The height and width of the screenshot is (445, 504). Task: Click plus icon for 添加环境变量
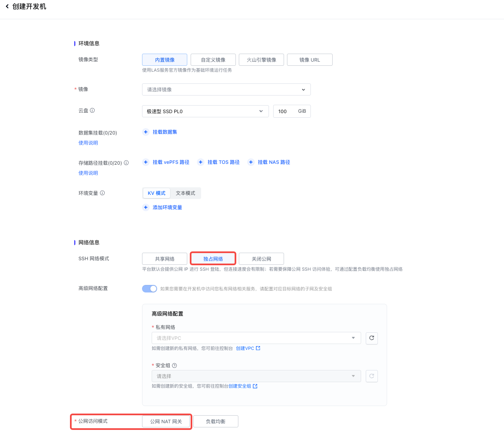coord(146,207)
